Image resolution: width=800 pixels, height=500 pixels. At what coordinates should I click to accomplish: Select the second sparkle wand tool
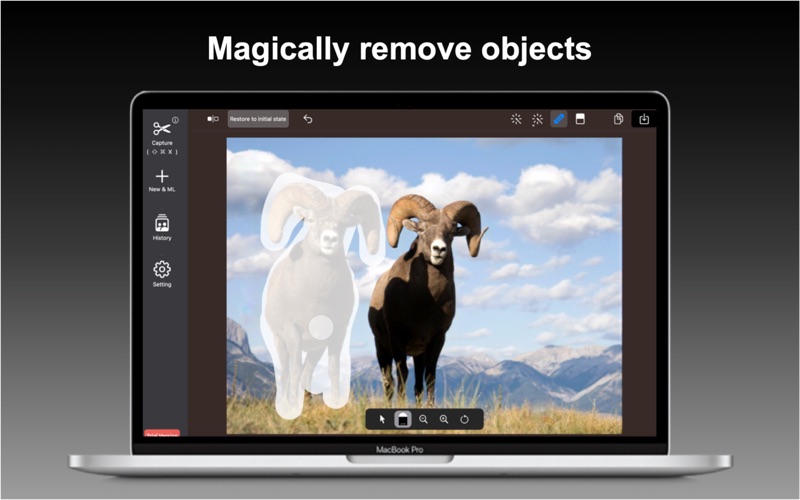537,119
